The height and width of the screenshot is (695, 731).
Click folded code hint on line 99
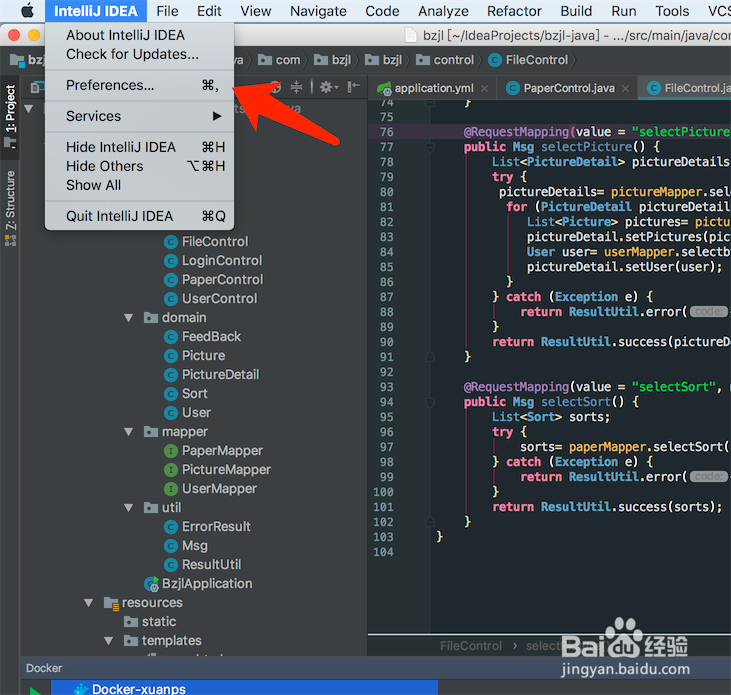[x=709, y=476]
